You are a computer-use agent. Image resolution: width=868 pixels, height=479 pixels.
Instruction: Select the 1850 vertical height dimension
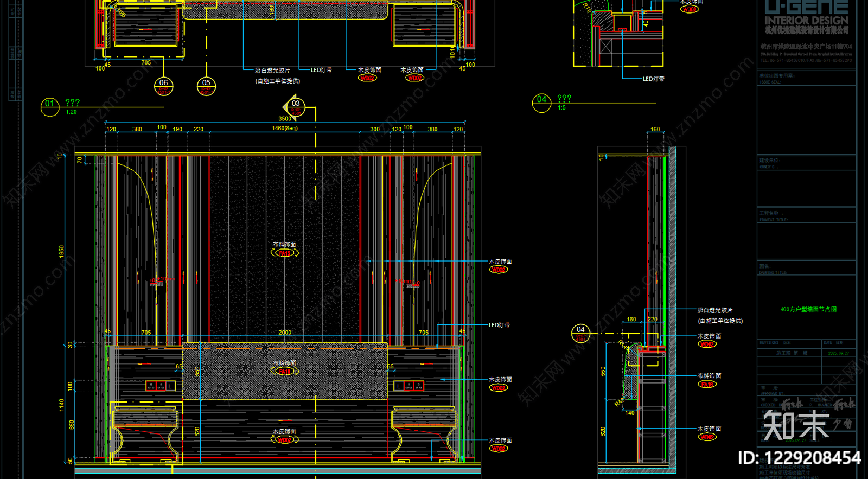(x=61, y=251)
